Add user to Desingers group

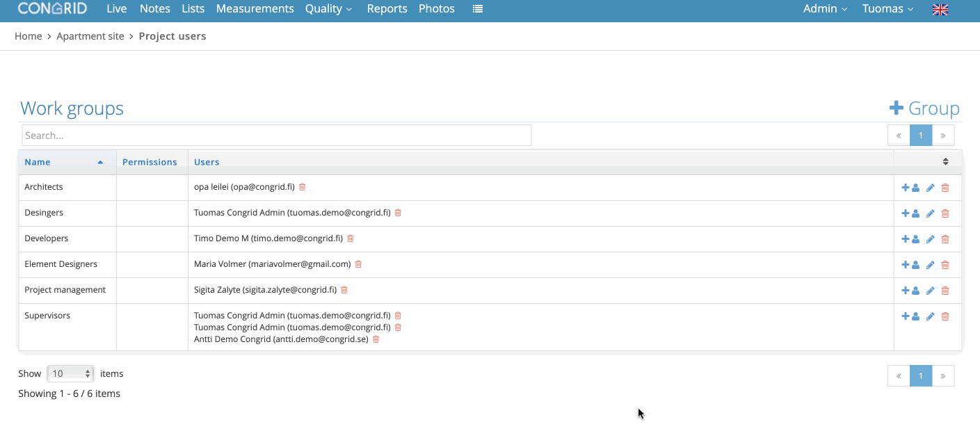tap(910, 213)
